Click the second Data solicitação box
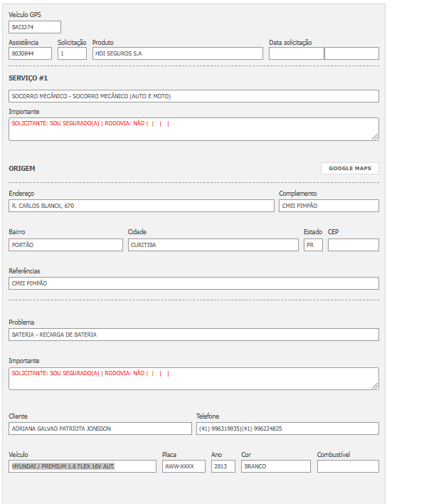Screen dimensions: 441x504 click(351, 53)
